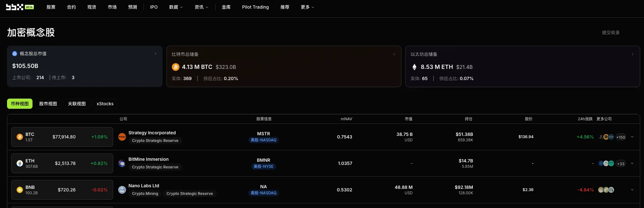Select the 币种视图 tab
This screenshot has width=644, height=208.
tap(20, 104)
